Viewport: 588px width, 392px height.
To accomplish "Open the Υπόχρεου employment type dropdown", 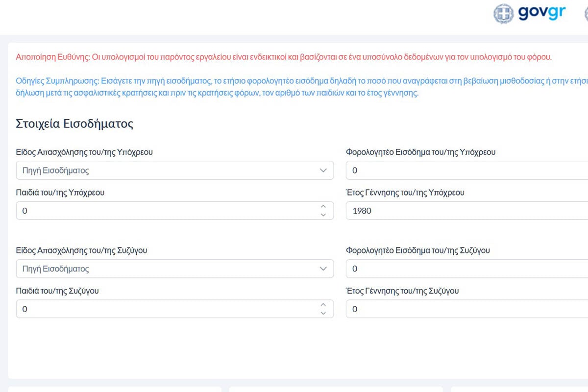I will click(175, 171).
